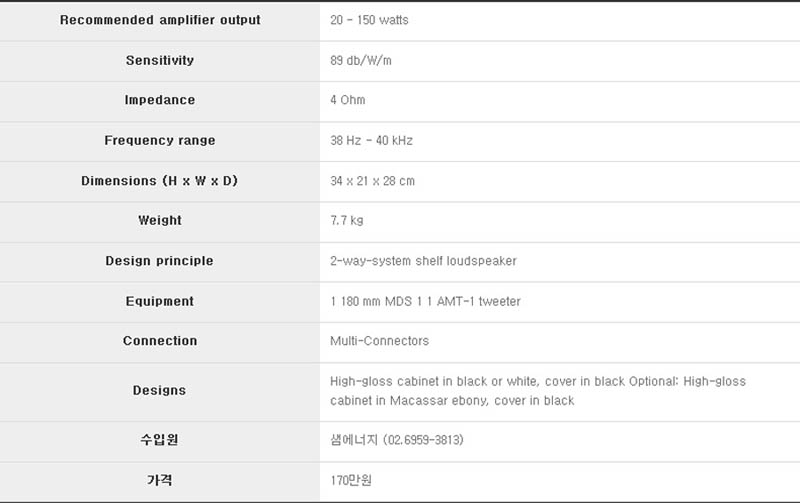Click the 샘에너지 importer phone number
This screenshot has height=503, width=800.
pyautogui.click(x=423, y=440)
